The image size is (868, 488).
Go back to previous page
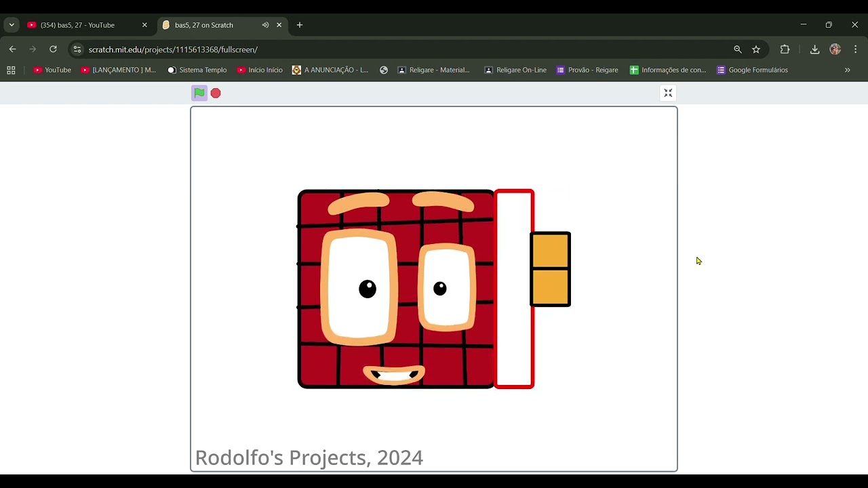(x=12, y=49)
